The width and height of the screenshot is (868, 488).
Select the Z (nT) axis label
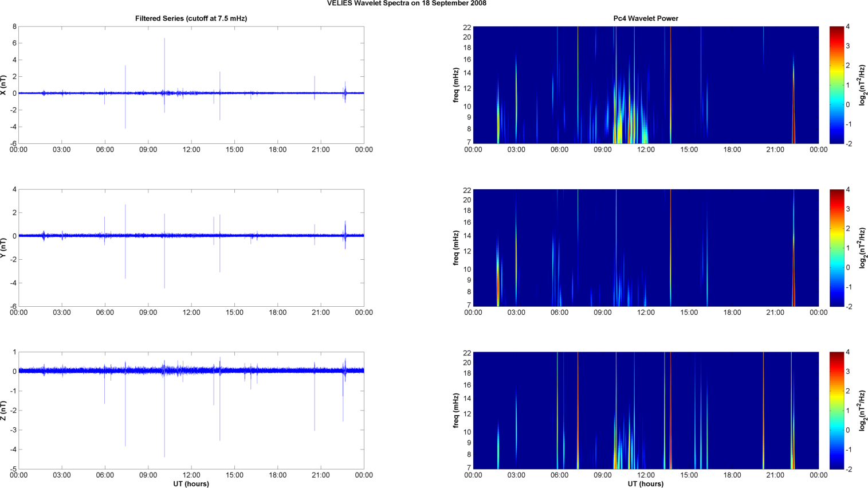[x=4, y=411]
